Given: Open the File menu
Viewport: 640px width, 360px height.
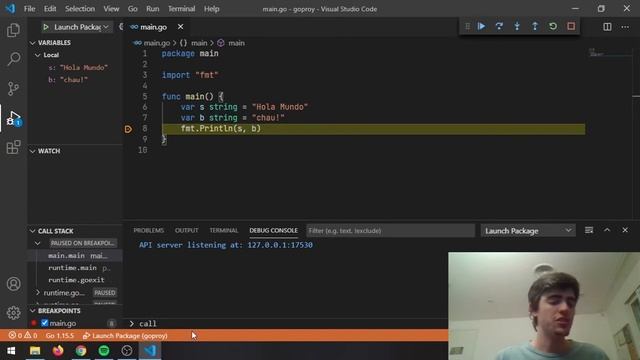Looking at the screenshot, I should click(x=29, y=9).
